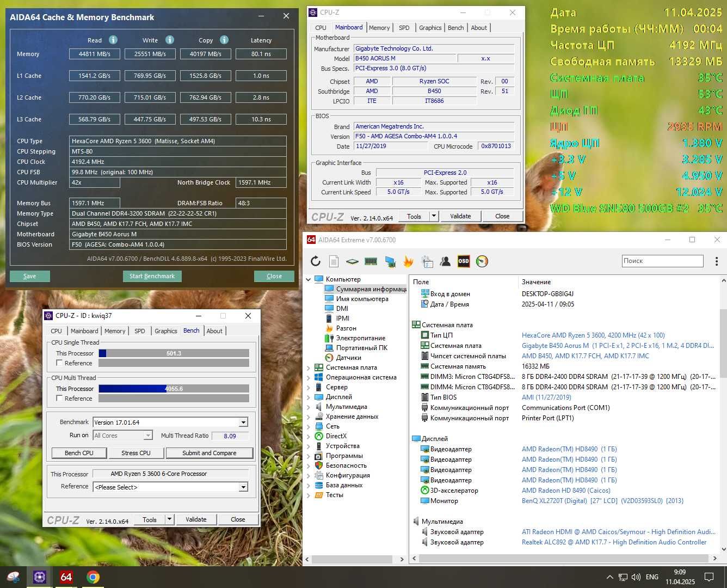This screenshot has height=588, width=727.
Task: Open Tools dropdown arrow in CPU-Z Bench window
Action: coord(169,519)
